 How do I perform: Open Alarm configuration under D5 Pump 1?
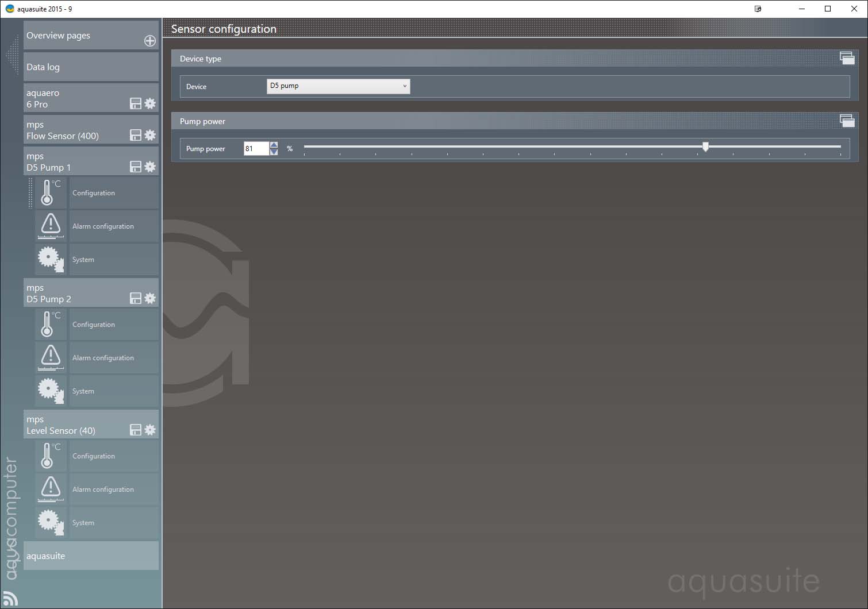point(114,226)
